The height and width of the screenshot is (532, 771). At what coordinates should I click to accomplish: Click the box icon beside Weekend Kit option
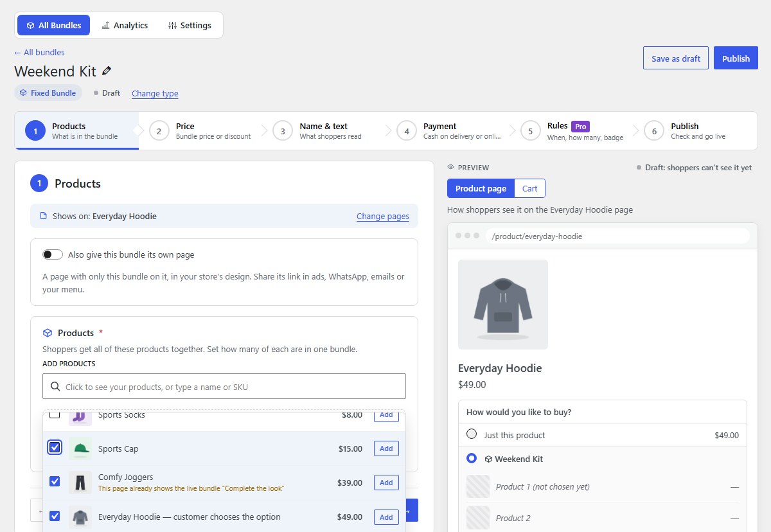click(x=488, y=459)
